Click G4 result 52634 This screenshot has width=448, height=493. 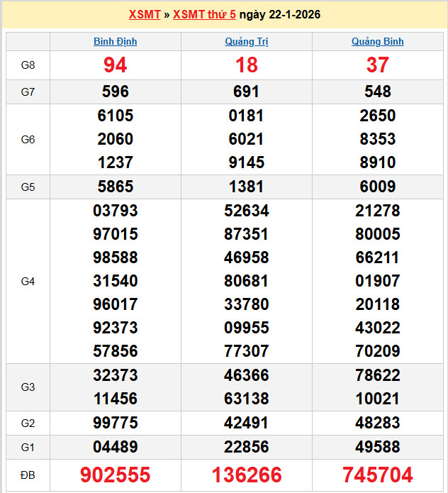point(247,211)
